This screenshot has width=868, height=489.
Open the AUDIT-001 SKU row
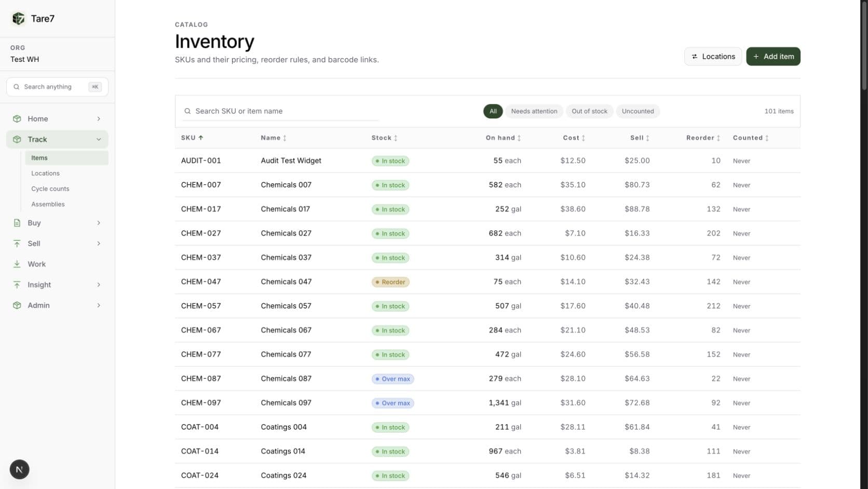pyautogui.click(x=487, y=161)
